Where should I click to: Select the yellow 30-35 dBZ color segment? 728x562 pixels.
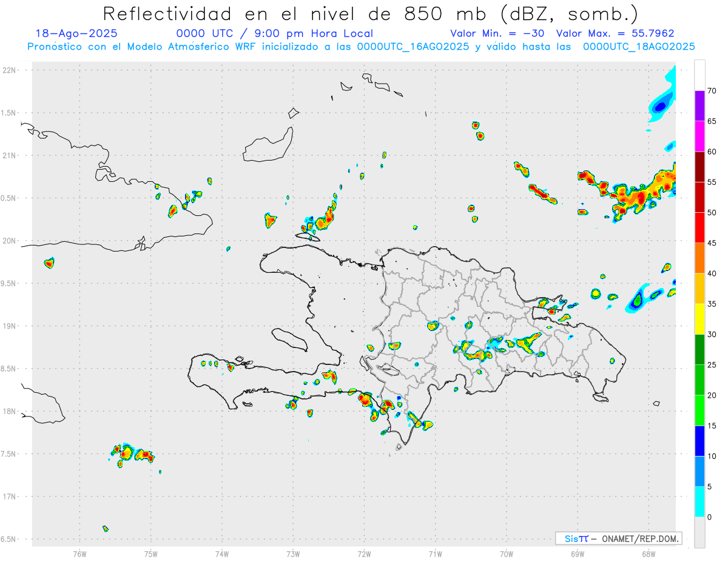pos(699,319)
